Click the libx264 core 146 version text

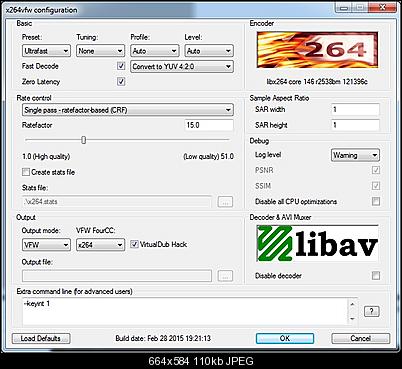(x=317, y=82)
